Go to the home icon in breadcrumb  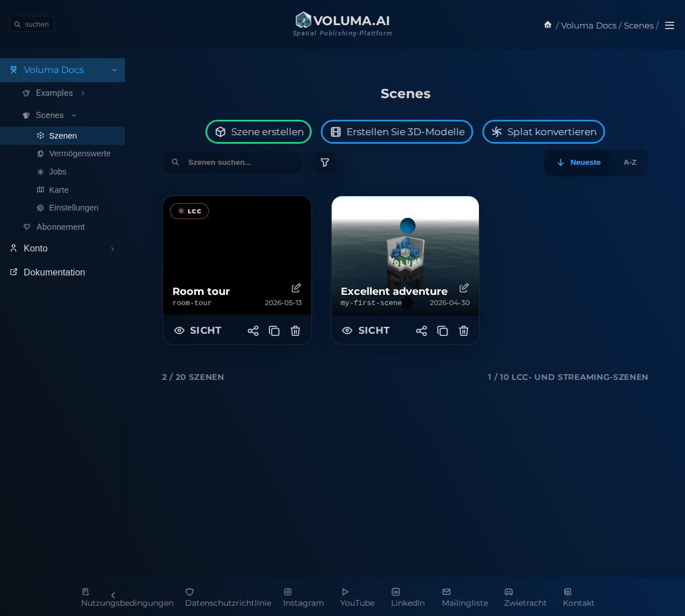coord(548,25)
